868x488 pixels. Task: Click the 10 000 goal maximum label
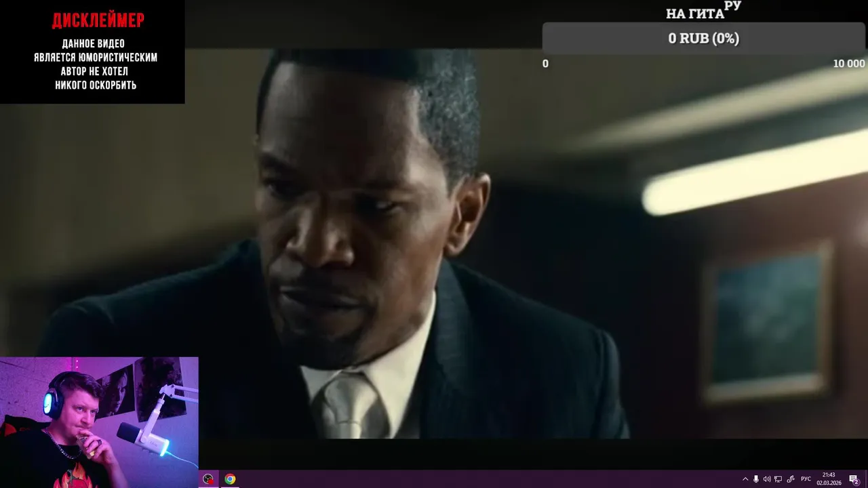tap(849, 64)
